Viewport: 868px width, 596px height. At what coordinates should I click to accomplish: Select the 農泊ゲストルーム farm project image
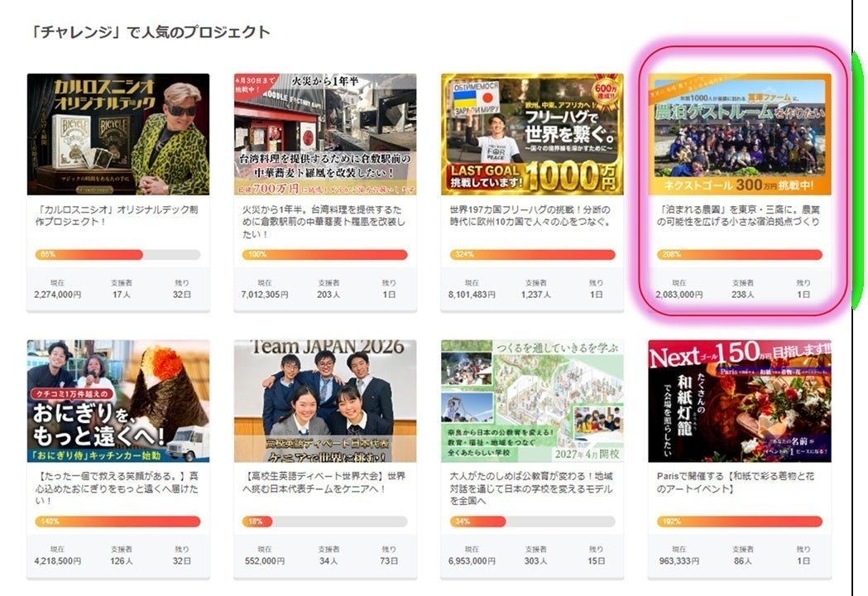point(739,134)
